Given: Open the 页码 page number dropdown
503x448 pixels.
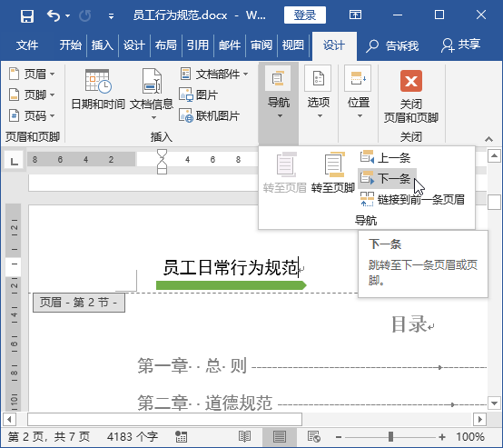Looking at the screenshot, I should tap(32, 115).
